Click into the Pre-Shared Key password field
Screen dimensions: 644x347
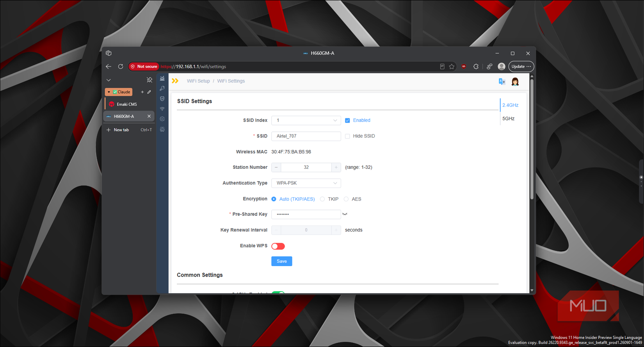coord(306,214)
